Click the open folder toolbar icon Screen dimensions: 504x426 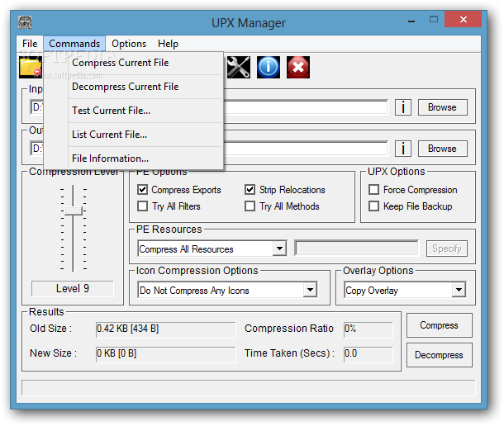click(x=31, y=67)
